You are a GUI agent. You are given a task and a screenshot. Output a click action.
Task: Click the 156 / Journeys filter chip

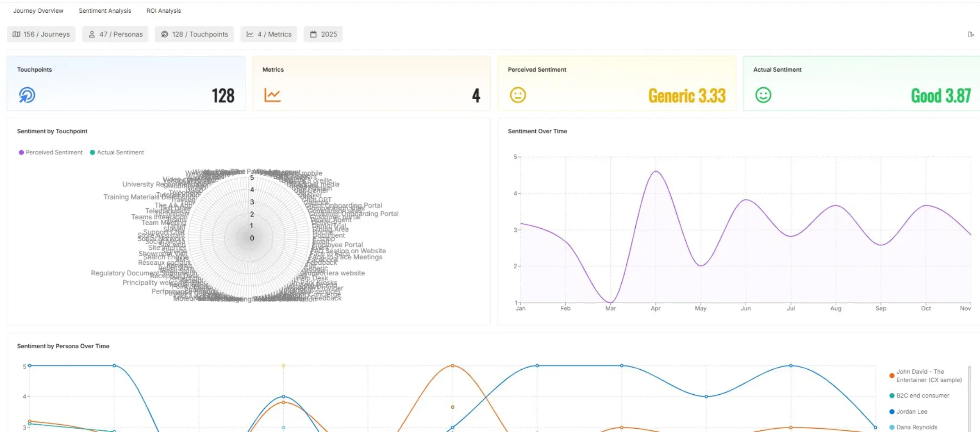click(x=41, y=34)
